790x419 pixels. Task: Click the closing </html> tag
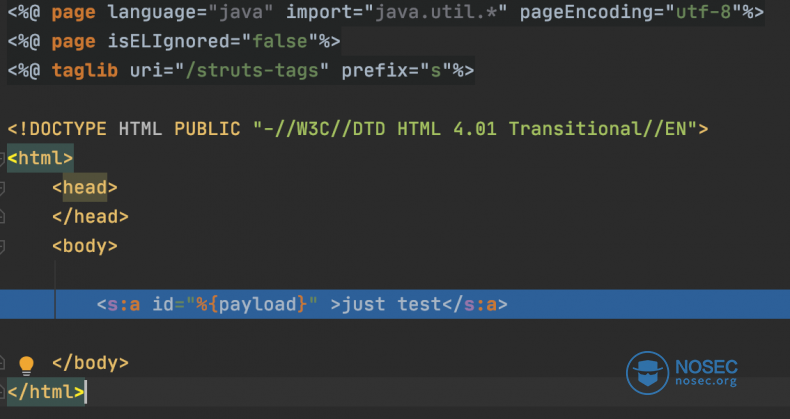click(x=46, y=392)
